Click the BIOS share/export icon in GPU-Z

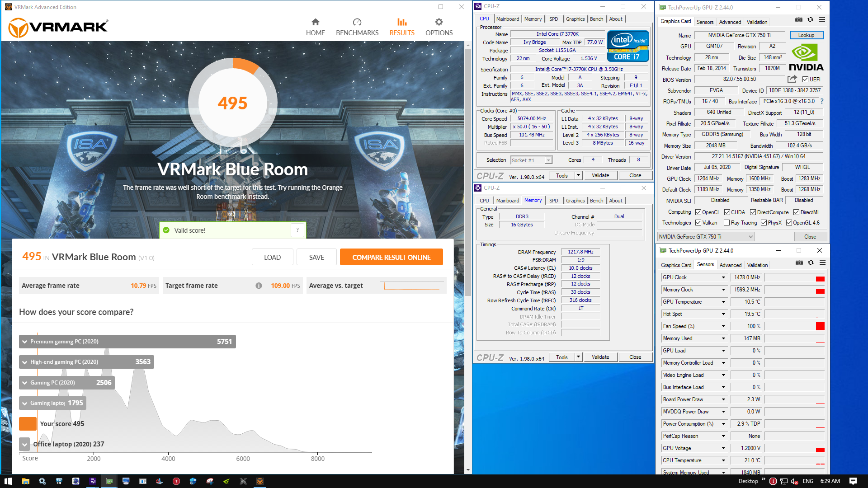(x=792, y=79)
